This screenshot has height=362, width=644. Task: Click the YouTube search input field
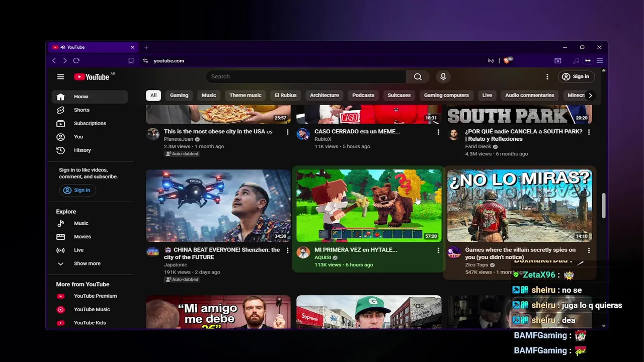305,76
